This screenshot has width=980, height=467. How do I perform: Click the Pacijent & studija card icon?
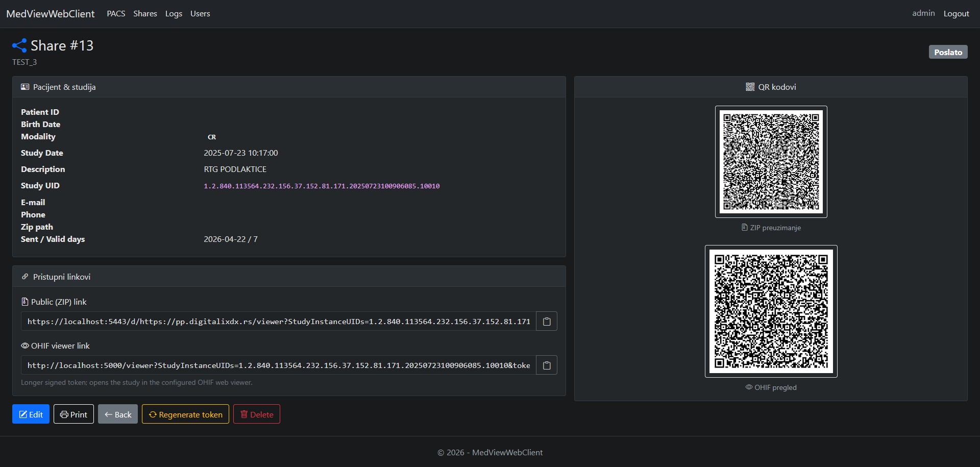(25, 87)
